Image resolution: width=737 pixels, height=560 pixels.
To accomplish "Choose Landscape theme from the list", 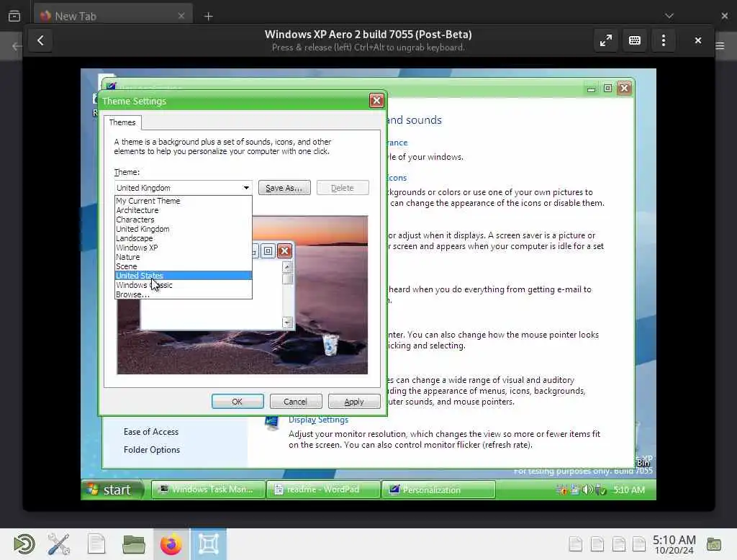I will [184, 238].
